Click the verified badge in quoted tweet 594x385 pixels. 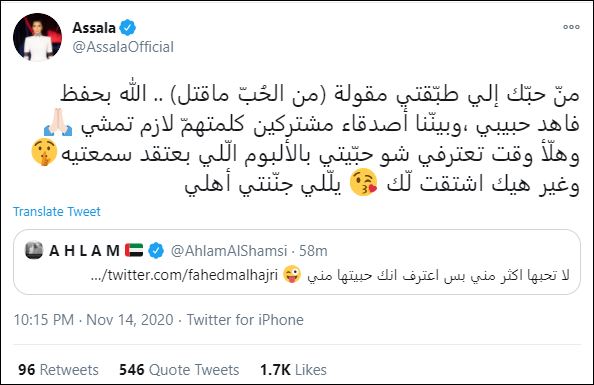point(156,250)
